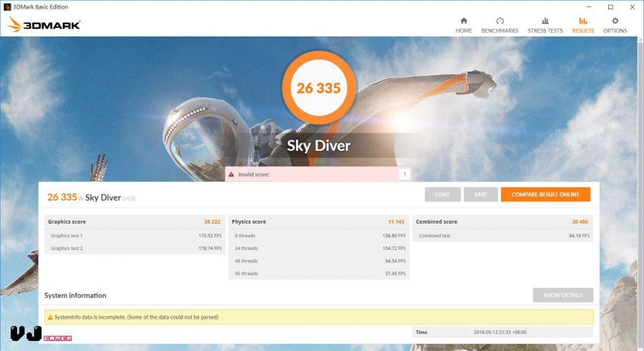The width and height of the screenshot is (644, 351).
Task: Select the 48 threads row
Action: (318, 261)
